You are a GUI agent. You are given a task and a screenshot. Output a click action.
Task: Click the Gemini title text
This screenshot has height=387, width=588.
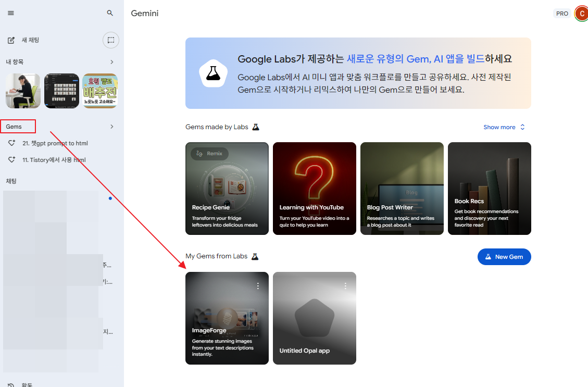click(145, 13)
